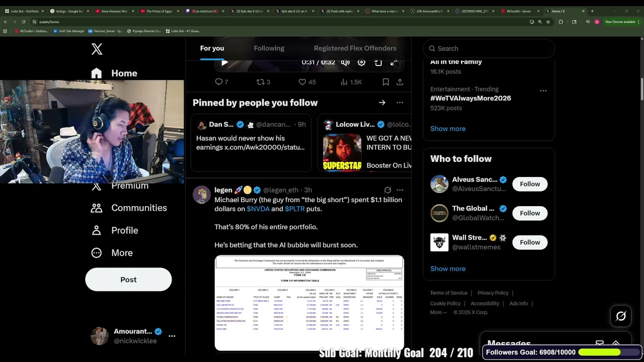The height and width of the screenshot is (362, 644).
Task: Open the Profile page
Action: point(115,230)
